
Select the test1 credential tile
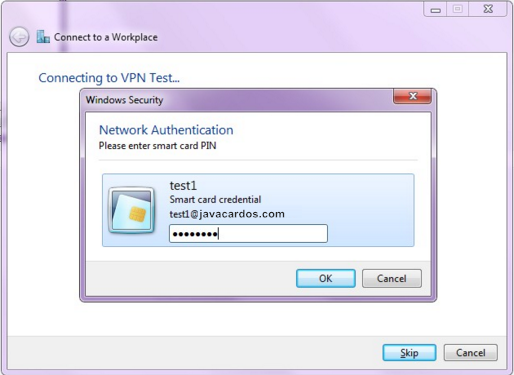point(258,210)
